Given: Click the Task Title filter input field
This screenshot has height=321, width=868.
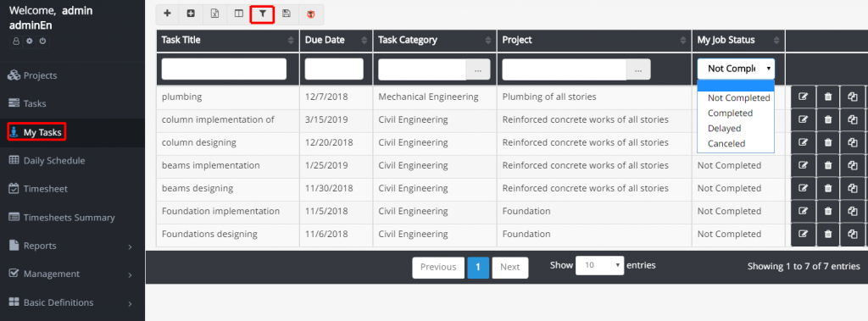Looking at the screenshot, I should [x=224, y=69].
